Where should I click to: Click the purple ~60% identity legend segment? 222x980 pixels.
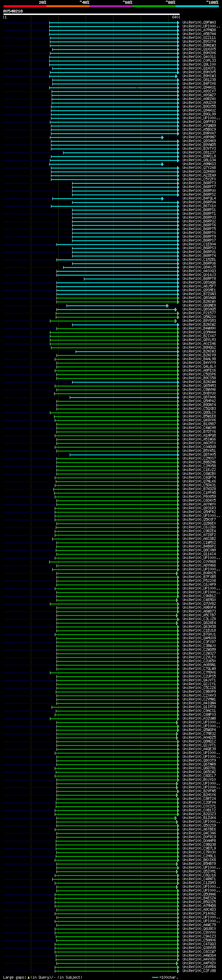point(111,6)
